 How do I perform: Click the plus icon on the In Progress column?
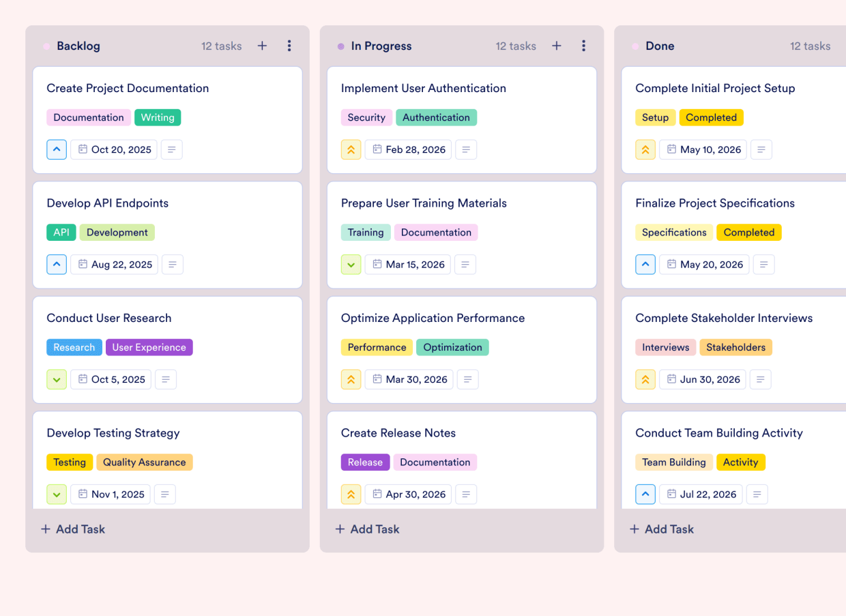pyautogui.click(x=557, y=46)
